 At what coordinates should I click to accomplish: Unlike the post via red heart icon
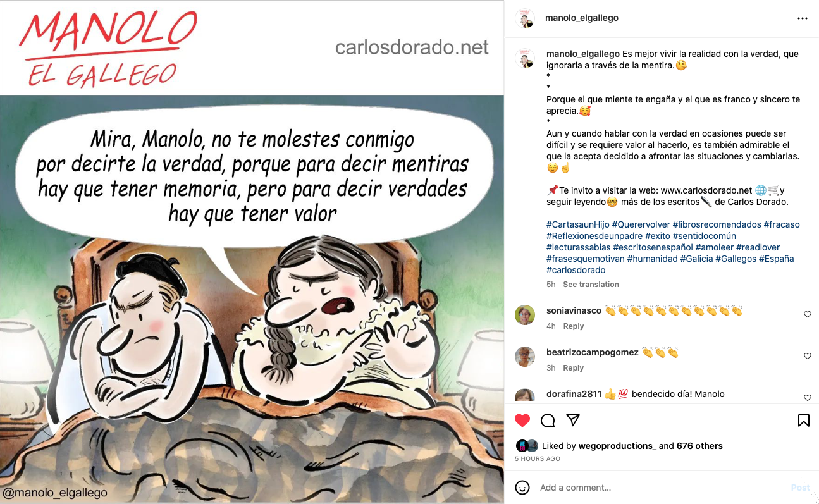(522, 421)
